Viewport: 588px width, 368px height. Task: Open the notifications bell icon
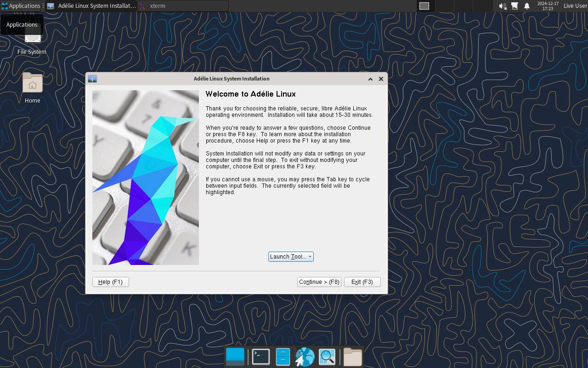[527, 6]
